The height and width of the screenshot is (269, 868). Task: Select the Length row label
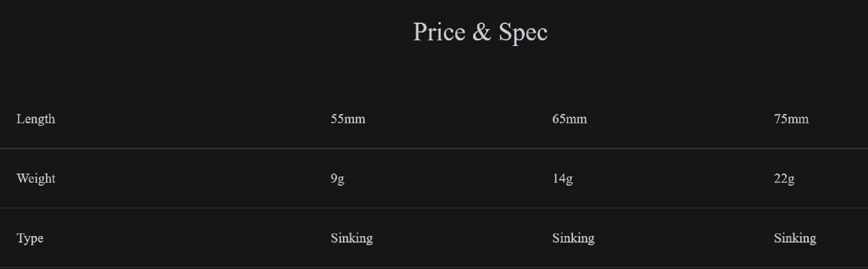(36, 119)
